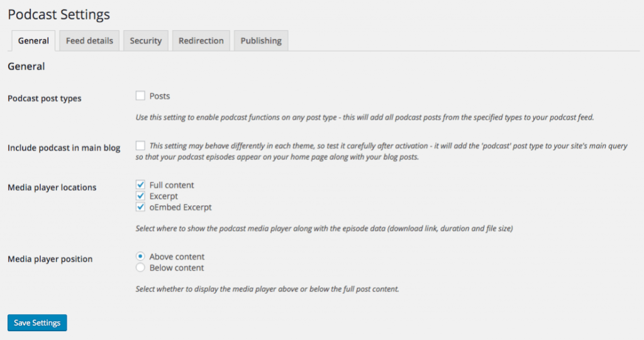Select the Publishing tab

point(261,41)
